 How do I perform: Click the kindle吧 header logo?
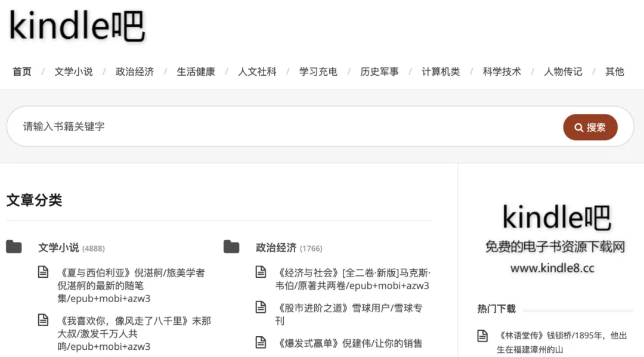tap(77, 26)
